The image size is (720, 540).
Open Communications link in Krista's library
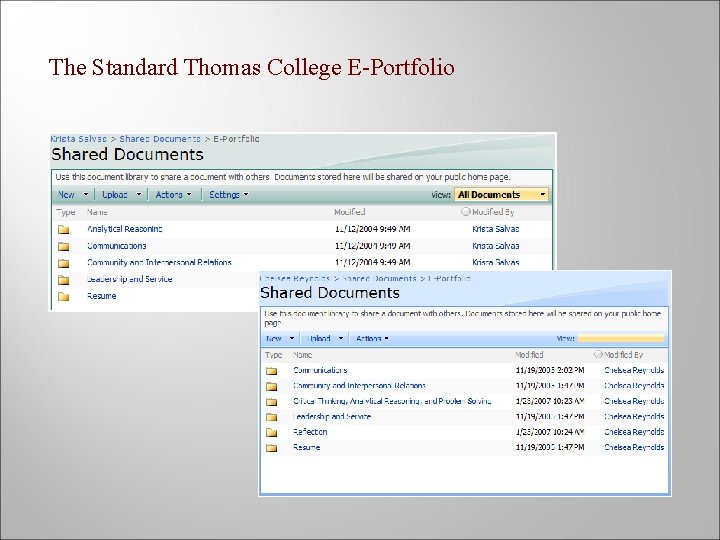click(x=117, y=246)
